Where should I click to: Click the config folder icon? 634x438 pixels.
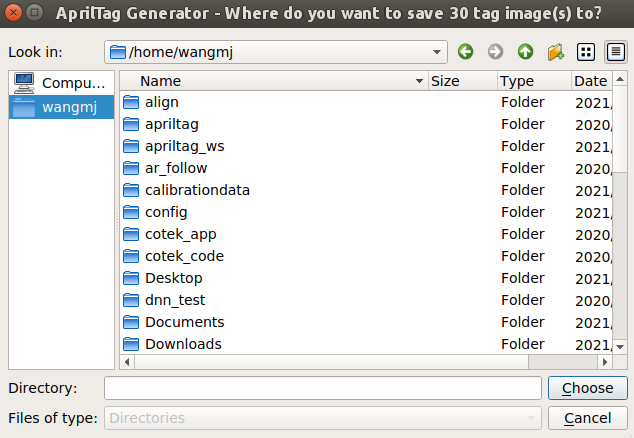pyautogui.click(x=131, y=212)
